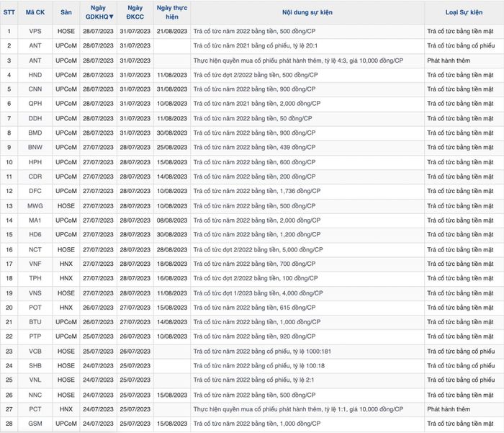The width and height of the screenshot is (504, 433).
Task: Click execution date 18/08/2023 for VNF
Action: pos(172,264)
